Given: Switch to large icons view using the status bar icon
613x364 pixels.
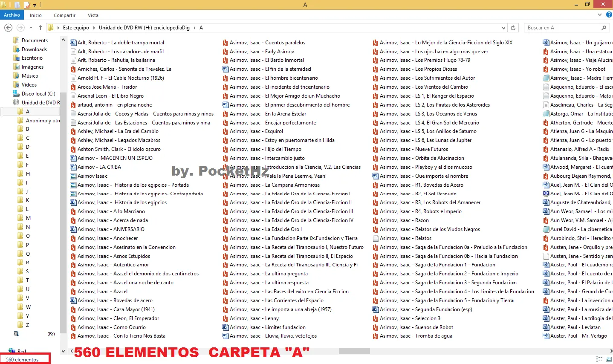Looking at the screenshot, I should 609,359.
